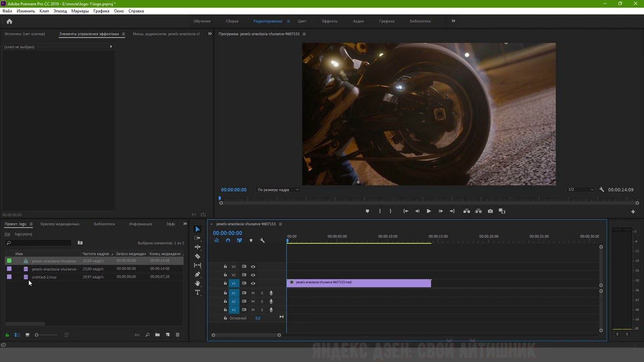This screenshot has width=644, height=362.
Task: Open the 'По размеру кадра' zoom dropdown
Action: coord(278,190)
